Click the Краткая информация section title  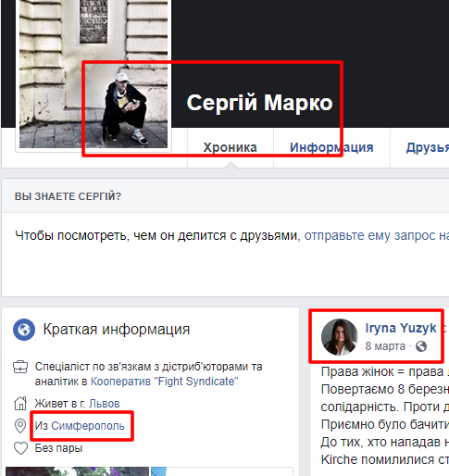(x=117, y=330)
